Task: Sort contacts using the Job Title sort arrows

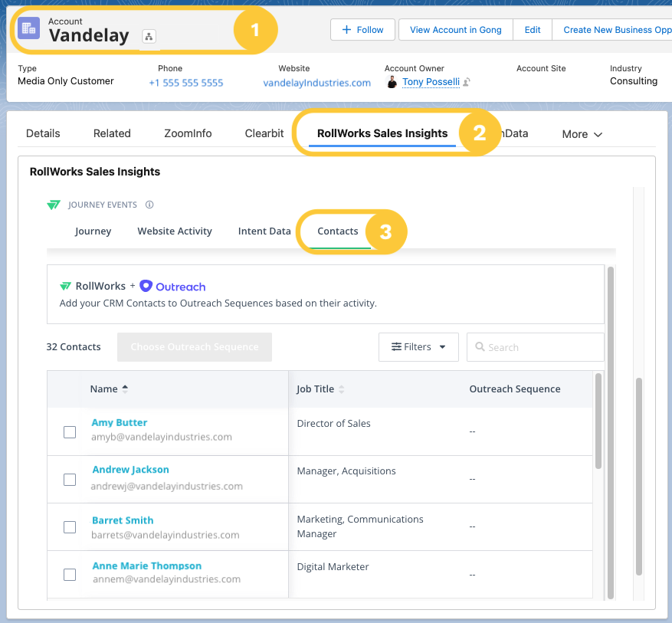Action: 342,389
